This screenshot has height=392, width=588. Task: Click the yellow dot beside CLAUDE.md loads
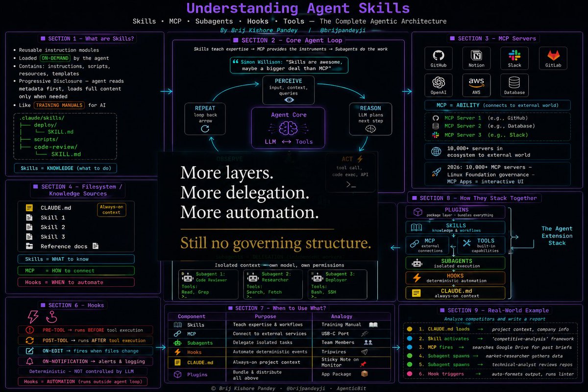pyautogui.click(x=409, y=329)
